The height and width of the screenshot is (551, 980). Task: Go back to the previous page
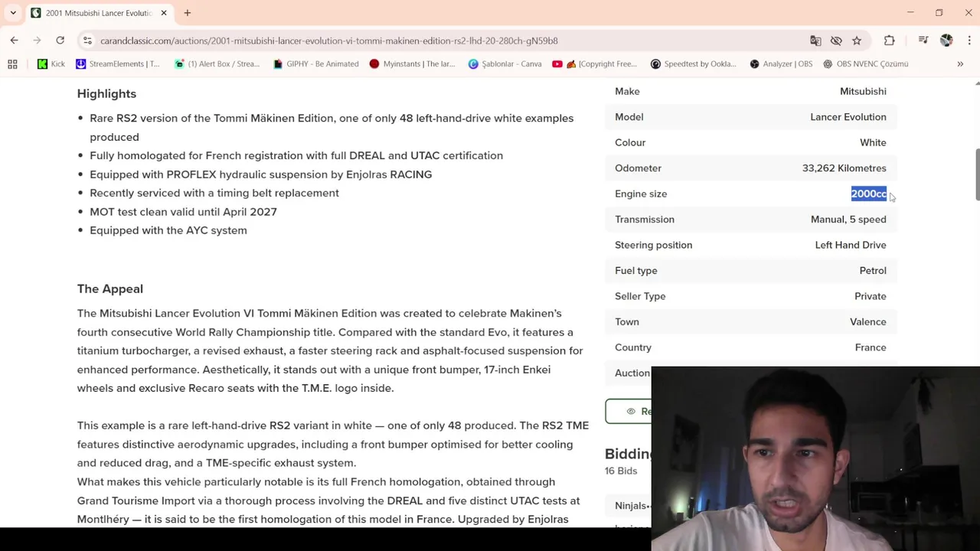point(15,41)
